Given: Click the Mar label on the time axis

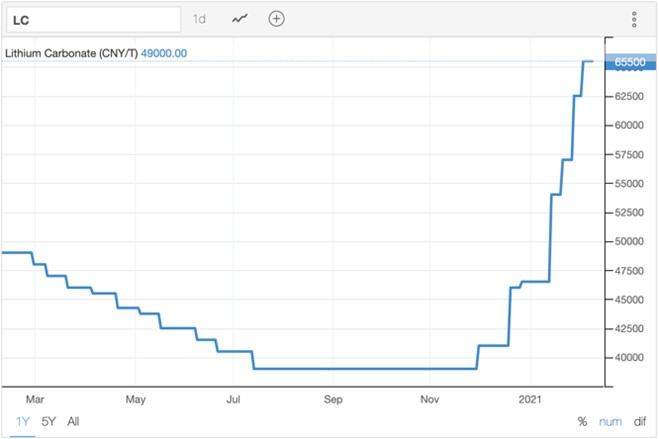Looking at the screenshot, I should click(x=34, y=398).
